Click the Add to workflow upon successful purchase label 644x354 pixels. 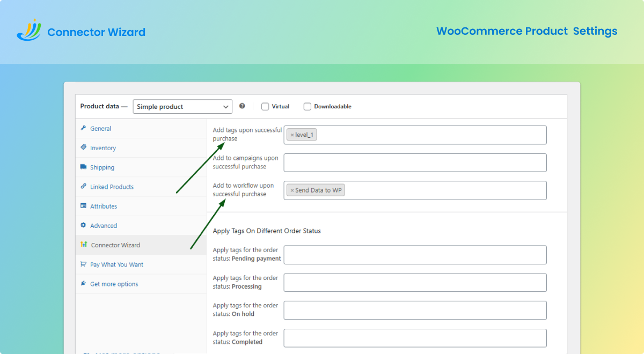[x=243, y=190]
